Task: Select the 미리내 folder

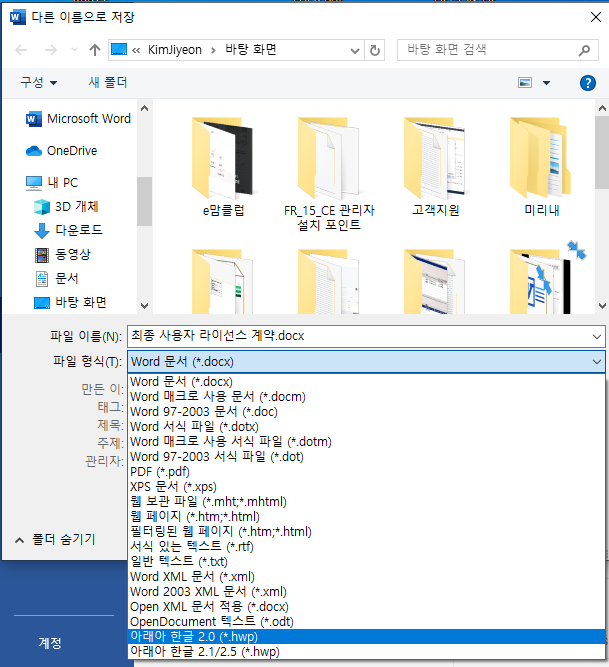Action: click(x=541, y=167)
